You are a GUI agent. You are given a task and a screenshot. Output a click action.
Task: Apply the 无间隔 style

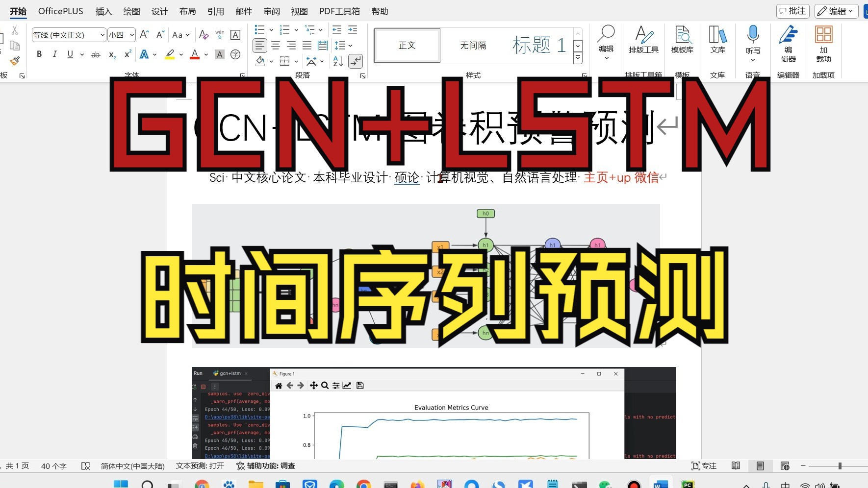tap(473, 45)
